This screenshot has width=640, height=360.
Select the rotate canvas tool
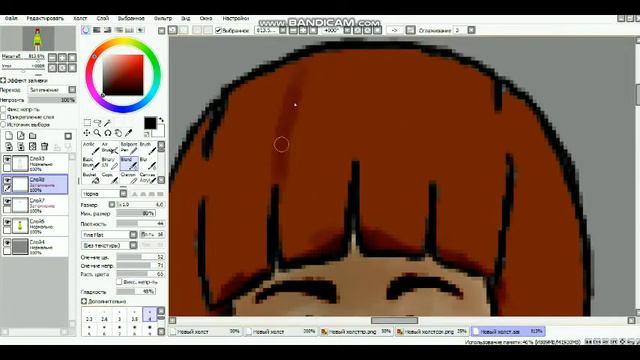pyautogui.click(x=108, y=133)
